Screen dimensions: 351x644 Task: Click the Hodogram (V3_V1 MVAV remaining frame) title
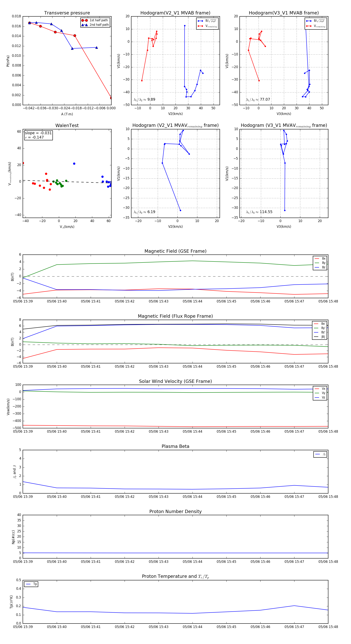coord(284,125)
